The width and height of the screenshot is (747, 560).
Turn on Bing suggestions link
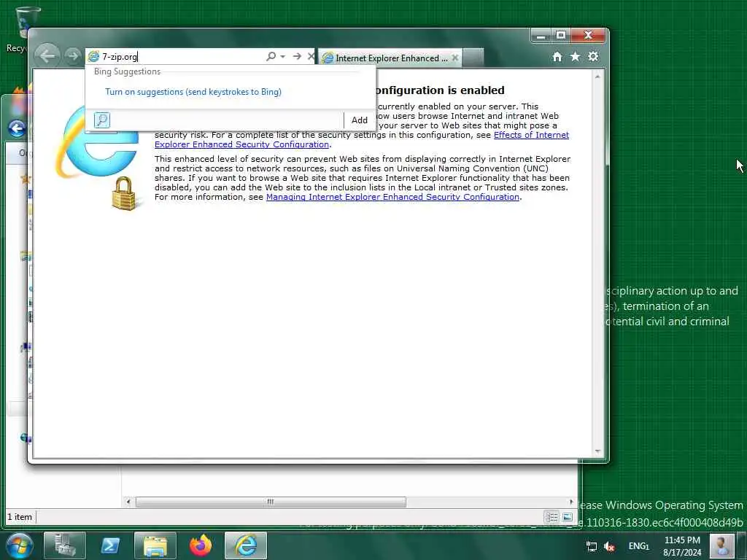pyautogui.click(x=193, y=91)
